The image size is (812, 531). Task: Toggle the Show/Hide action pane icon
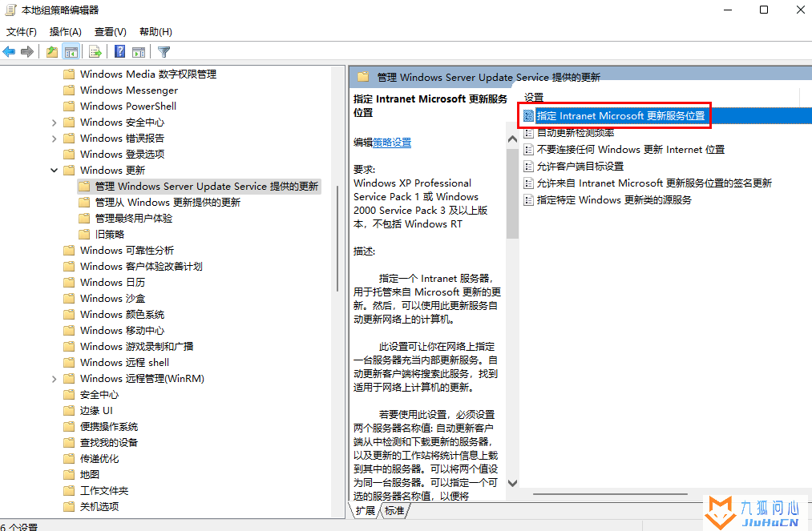[138, 52]
